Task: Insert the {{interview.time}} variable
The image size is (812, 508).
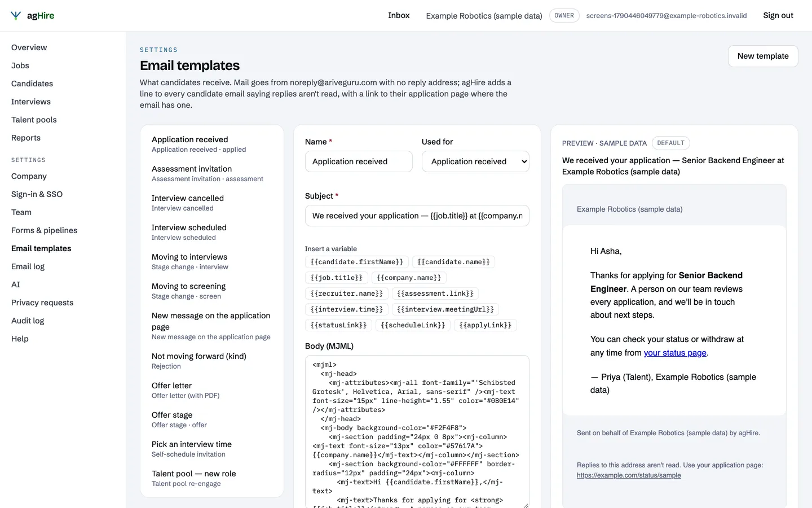Action: click(x=347, y=309)
